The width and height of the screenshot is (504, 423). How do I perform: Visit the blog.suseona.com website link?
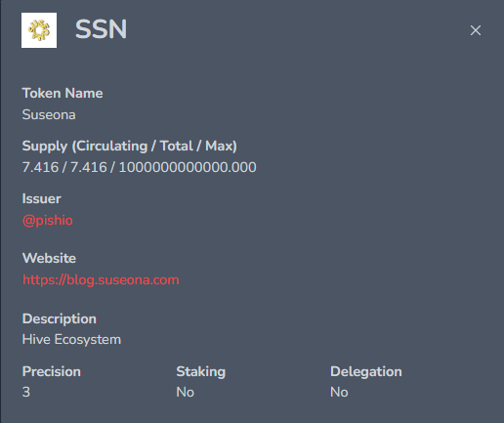101,280
